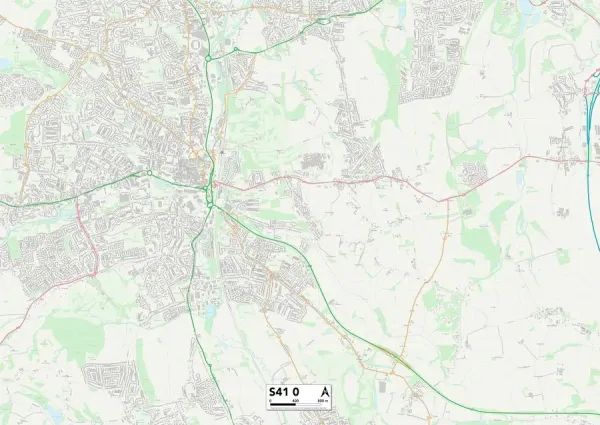Click the small roundabout northeast of the large northern one
This screenshot has height=425, width=600.
point(236,49)
